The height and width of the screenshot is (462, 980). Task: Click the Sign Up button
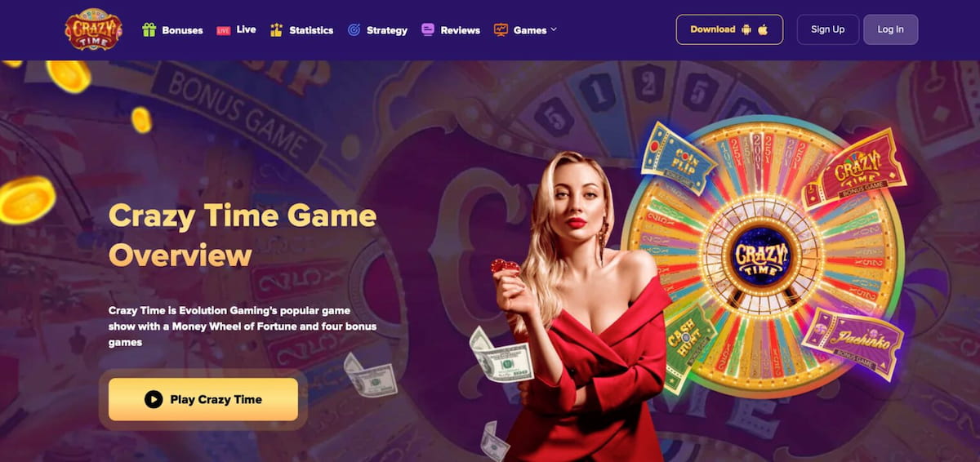click(828, 29)
